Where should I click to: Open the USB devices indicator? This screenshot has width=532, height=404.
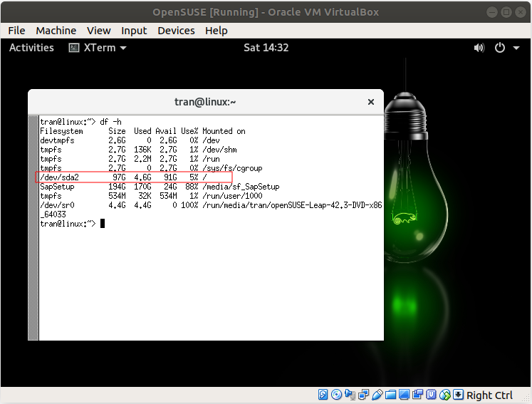(x=377, y=395)
